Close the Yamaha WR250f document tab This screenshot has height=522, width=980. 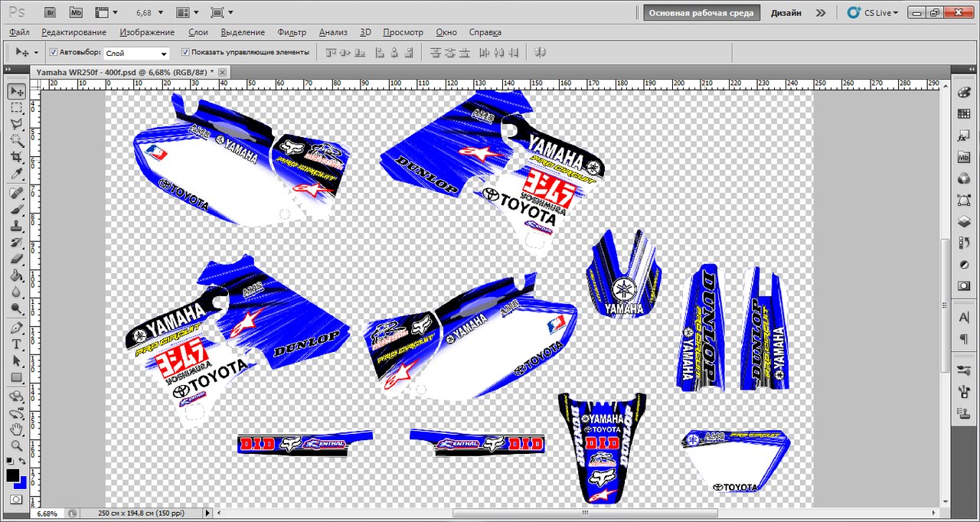tap(222, 71)
